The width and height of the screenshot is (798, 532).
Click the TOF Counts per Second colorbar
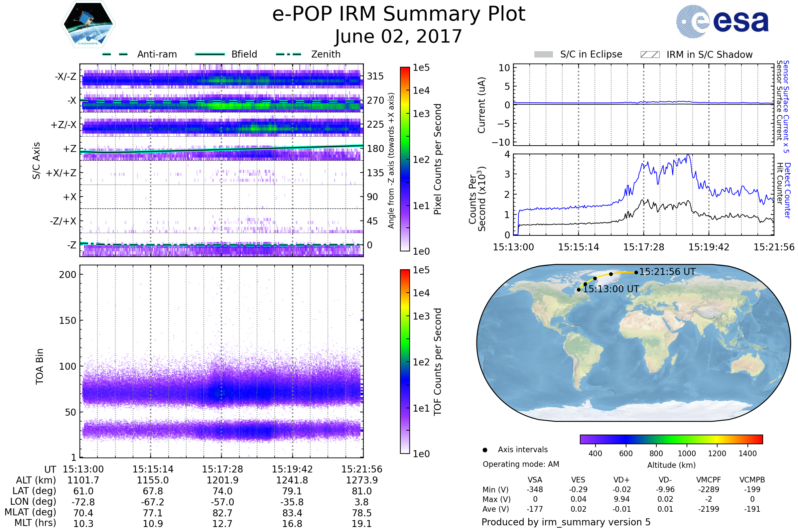pyautogui.click(x=405, y=362)
